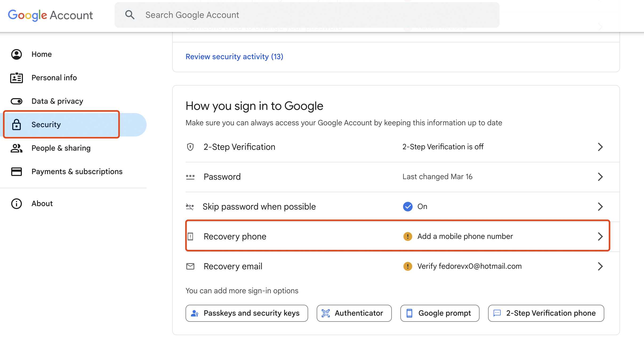644x345 pixels.
Task: Open Skip password when possible chevron
Action: pyautogui.click(x=600, y=207)
